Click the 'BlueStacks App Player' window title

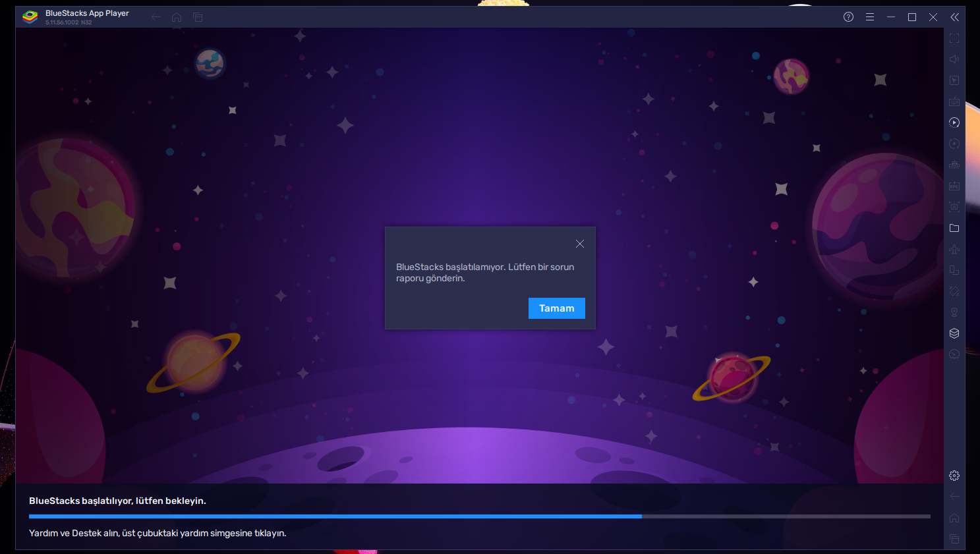(87, 13)
